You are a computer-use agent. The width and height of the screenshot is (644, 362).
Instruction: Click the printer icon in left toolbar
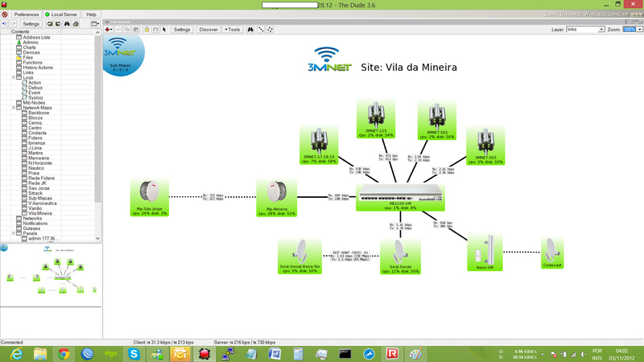point(76,24)
